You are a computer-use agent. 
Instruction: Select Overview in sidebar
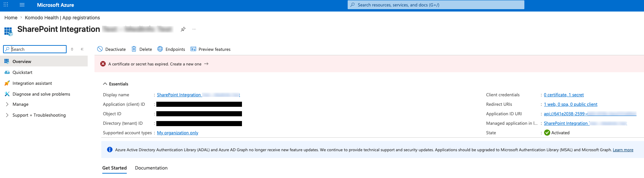[x=44, y=61]
